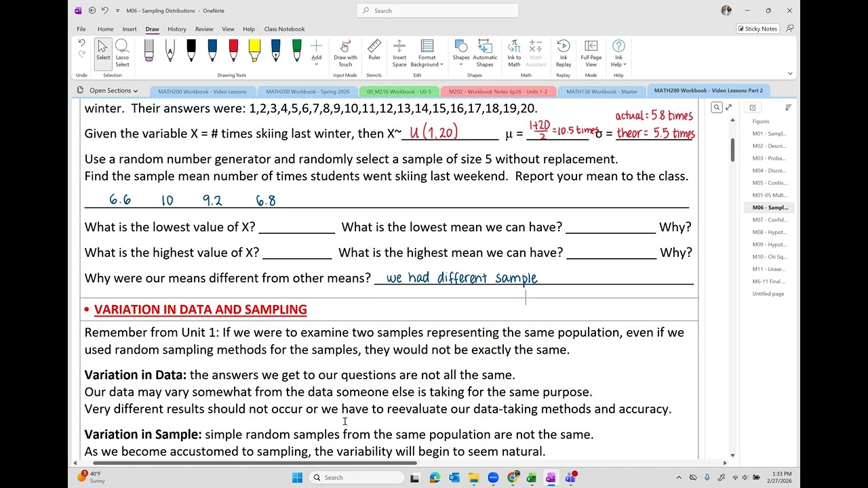Open the File menu
The image size is (868, 488).
point(81,29)
